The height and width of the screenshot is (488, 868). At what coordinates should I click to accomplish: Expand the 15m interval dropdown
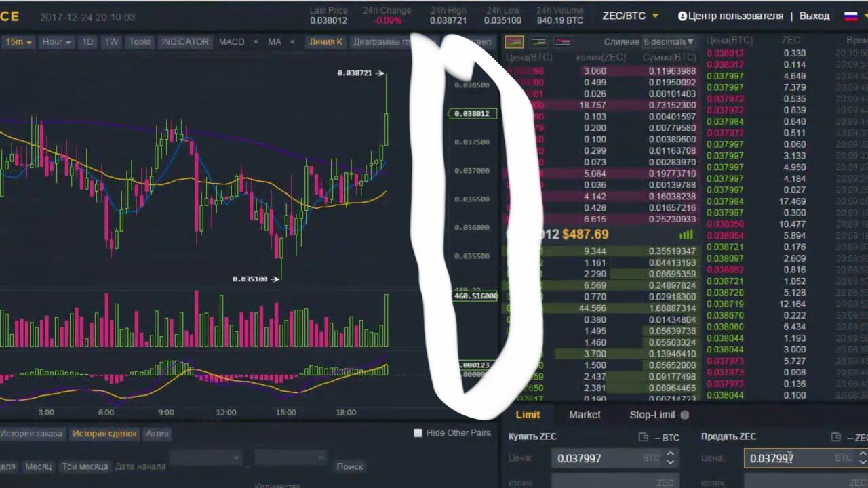[x=18, y=42]
